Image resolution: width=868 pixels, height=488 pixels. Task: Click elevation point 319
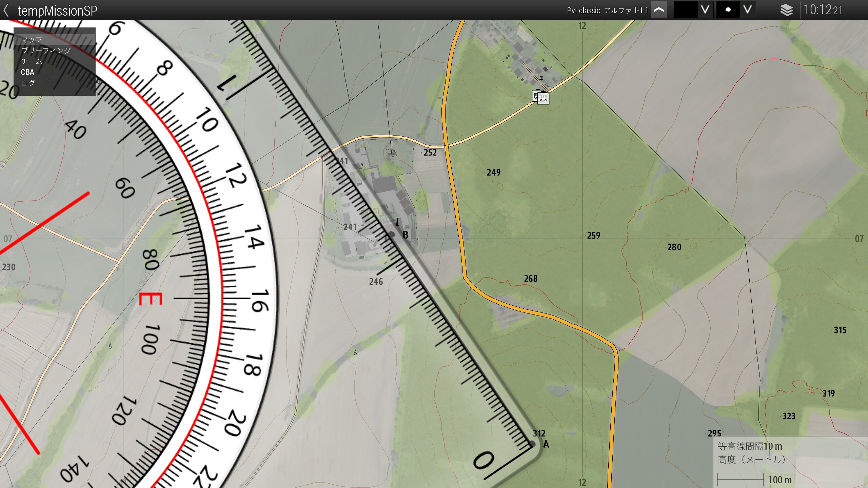(828, 393)
